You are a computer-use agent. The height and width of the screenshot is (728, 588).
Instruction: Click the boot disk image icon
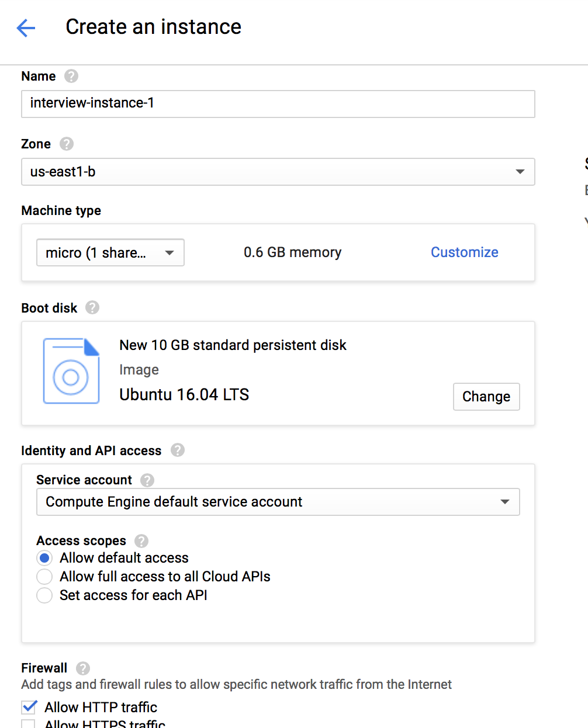(71, 371)
